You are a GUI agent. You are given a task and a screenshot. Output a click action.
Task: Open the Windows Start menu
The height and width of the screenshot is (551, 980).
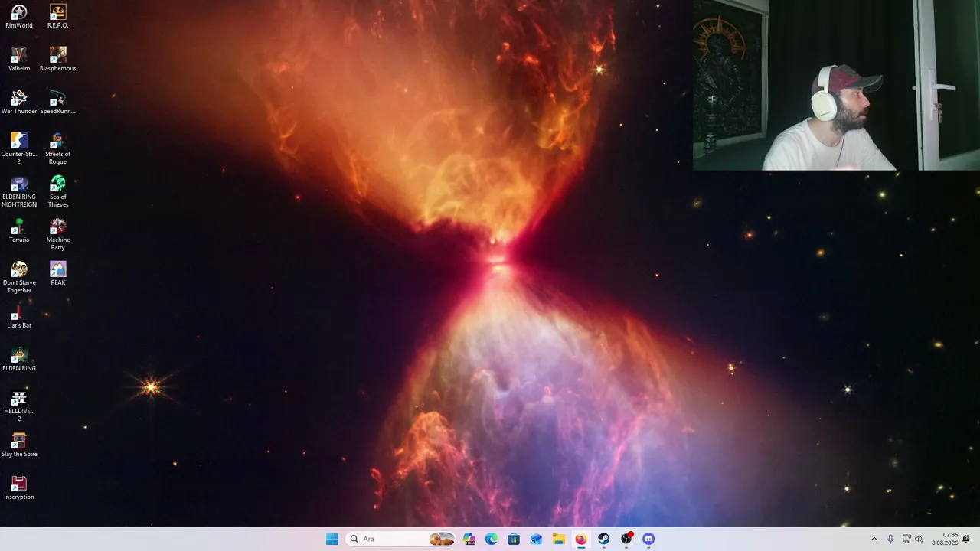pos(332,539)
